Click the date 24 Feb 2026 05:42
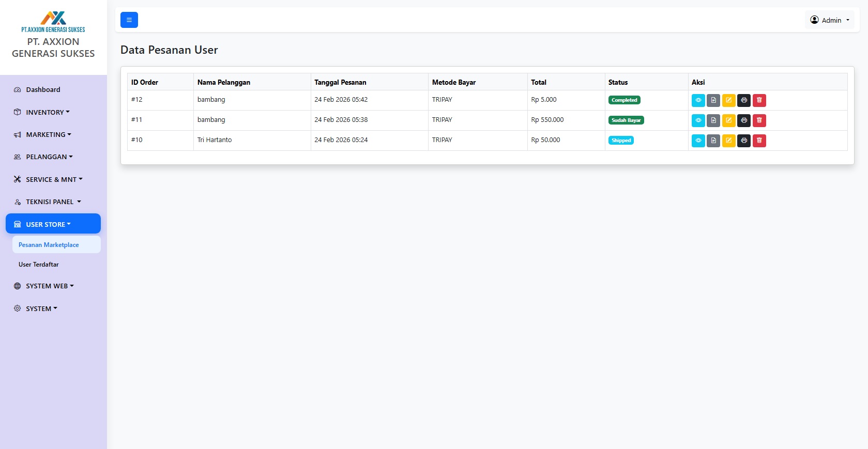Viewport: 868px width, 449px height. pos(341,100)
